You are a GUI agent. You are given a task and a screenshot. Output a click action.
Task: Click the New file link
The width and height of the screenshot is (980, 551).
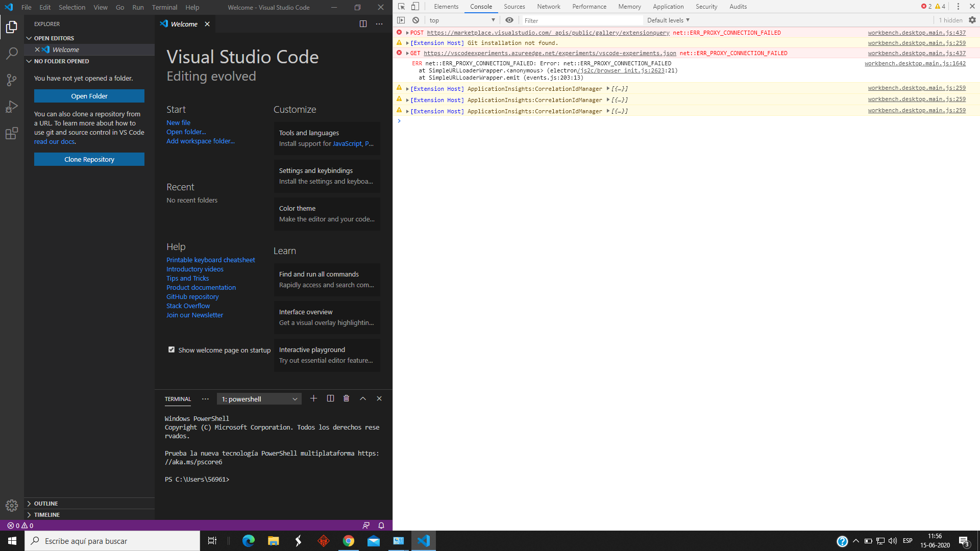[178, 122]
